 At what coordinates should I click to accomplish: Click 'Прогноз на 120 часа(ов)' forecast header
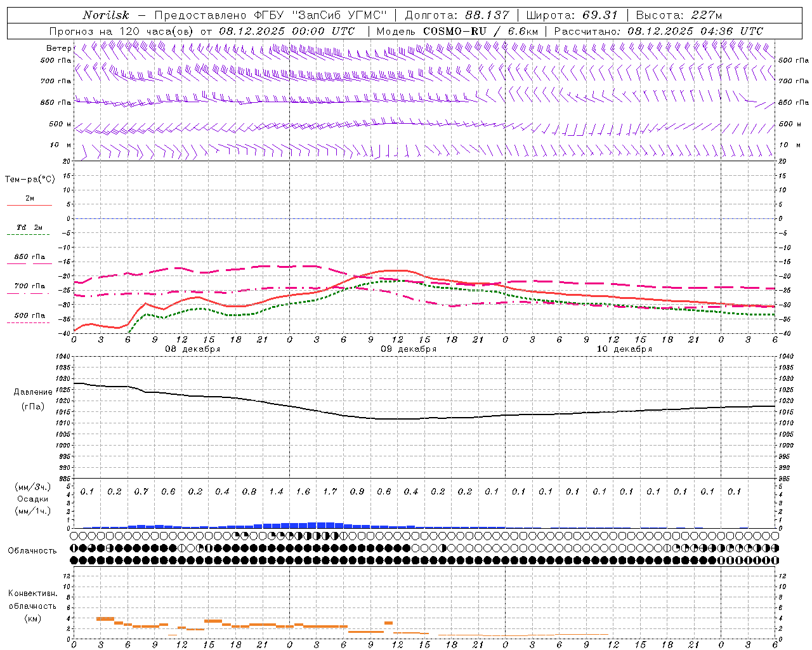122,31
